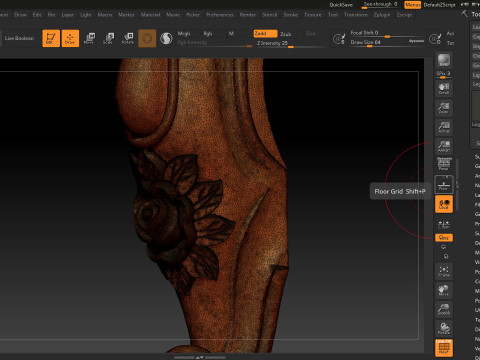Click the Zoom canvas icon
This screenshot has height=360, width=480.
(x=444, y=107)
